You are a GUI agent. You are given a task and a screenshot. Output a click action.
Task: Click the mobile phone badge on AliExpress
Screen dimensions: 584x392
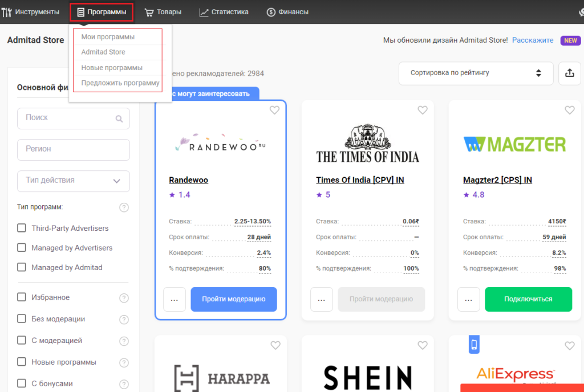(x=474, y=344)
